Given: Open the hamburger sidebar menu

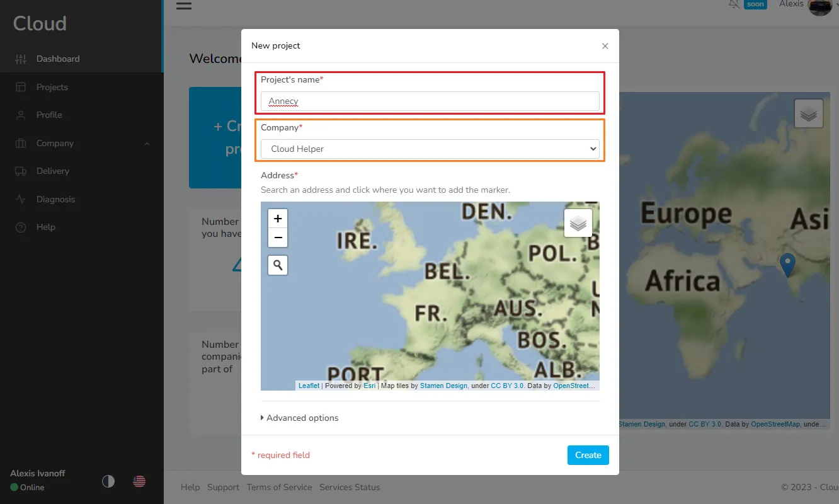Looking at the screenshot, I should (184, 6).
